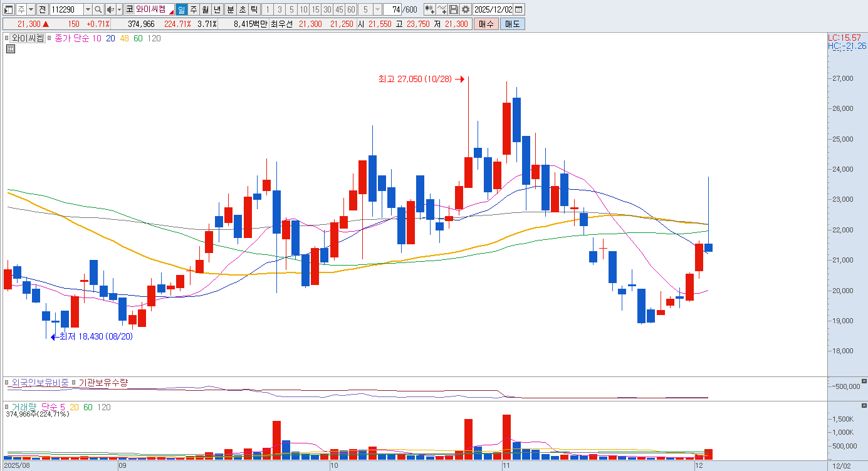This screenshot has height=471, width=868.
Task: Open the calendar date picker icon
Action: pyautogui.click(x=519, y=9)
